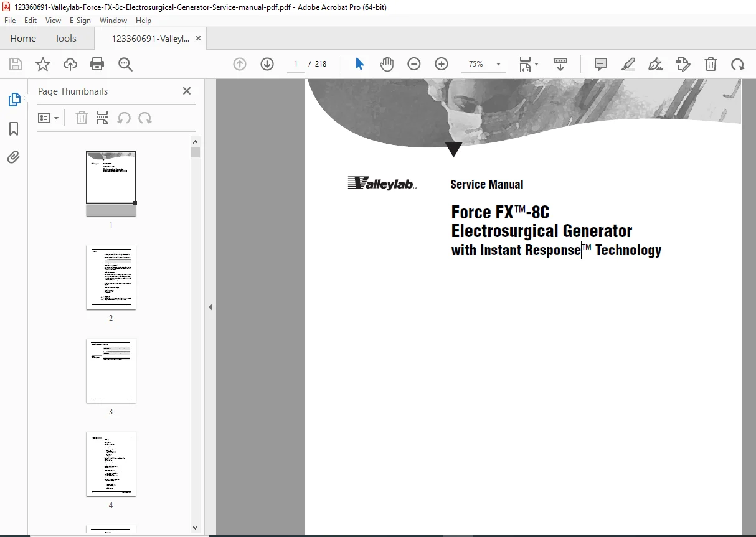
Task: Switch to the Tools tab
Action: (65, 39)
